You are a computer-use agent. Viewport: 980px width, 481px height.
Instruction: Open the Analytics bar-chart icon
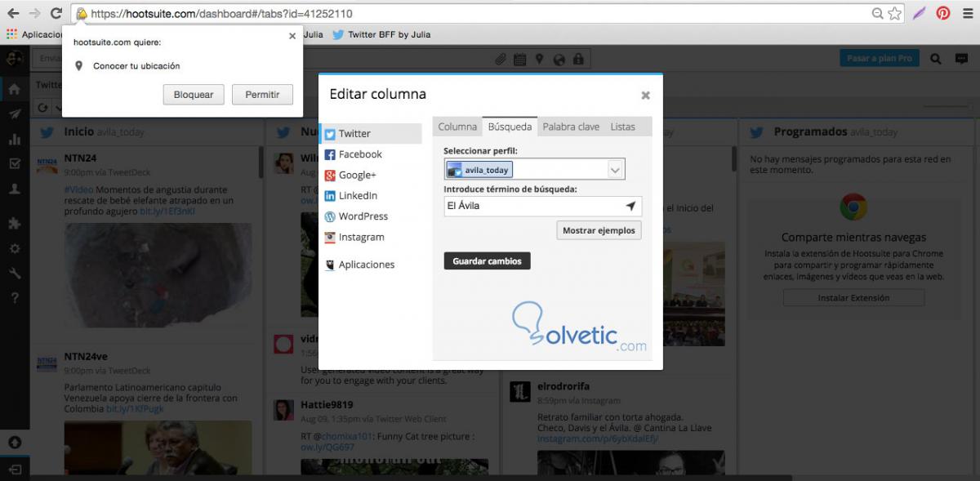tap(14, 139)
